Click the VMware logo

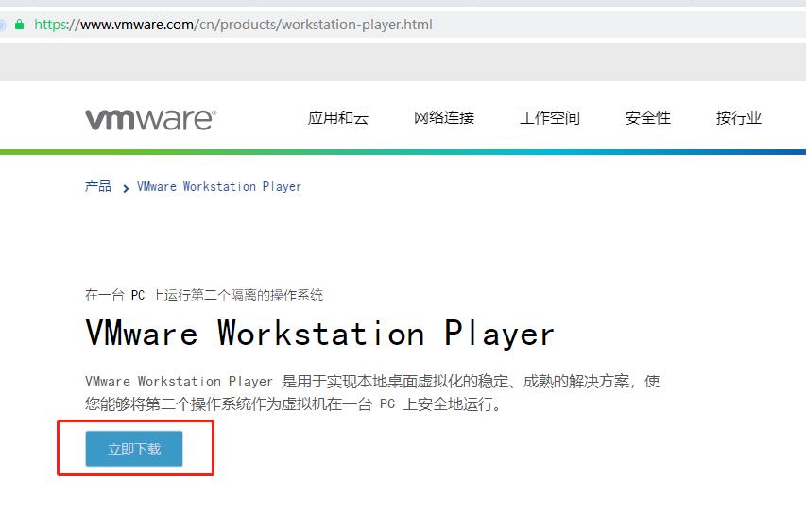(150, 119)
